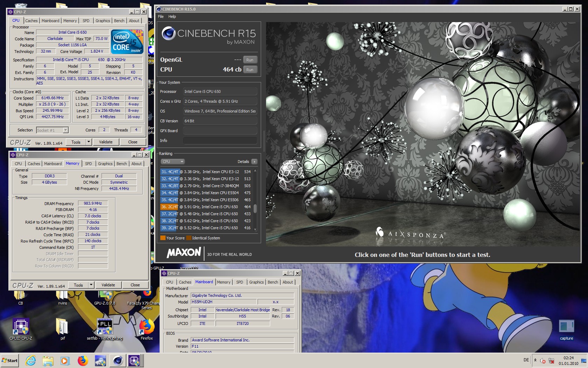Viewport: 588px width, 368px height.
Task: Click DRAM Frequency value 983.9 MHz
Action: click(93, 203)
